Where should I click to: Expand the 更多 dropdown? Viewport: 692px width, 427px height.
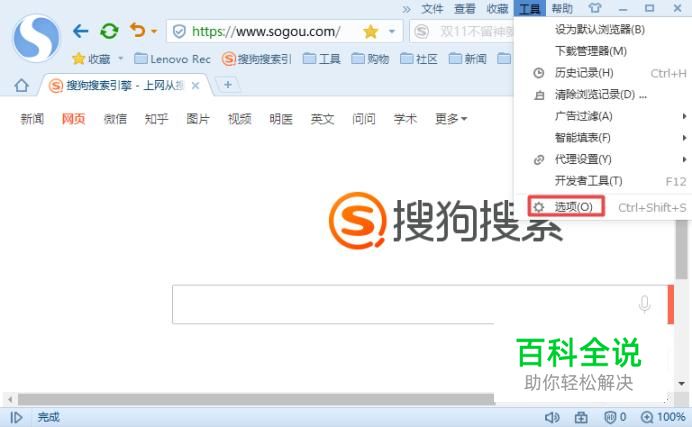451,119
